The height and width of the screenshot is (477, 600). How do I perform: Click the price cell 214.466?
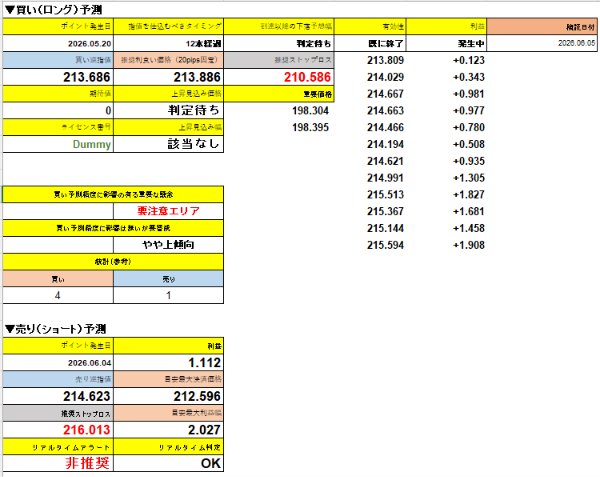click(x=385, y=127)
